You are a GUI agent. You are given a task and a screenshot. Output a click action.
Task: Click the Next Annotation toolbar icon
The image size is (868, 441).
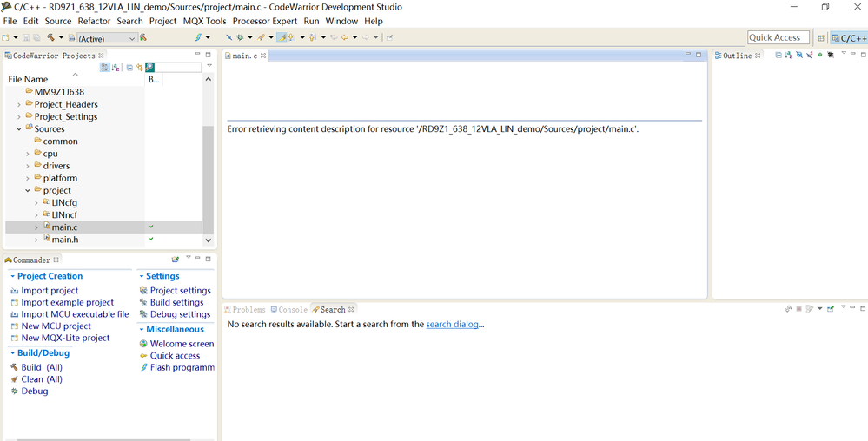pyautogui.click(x=292, y=37)
